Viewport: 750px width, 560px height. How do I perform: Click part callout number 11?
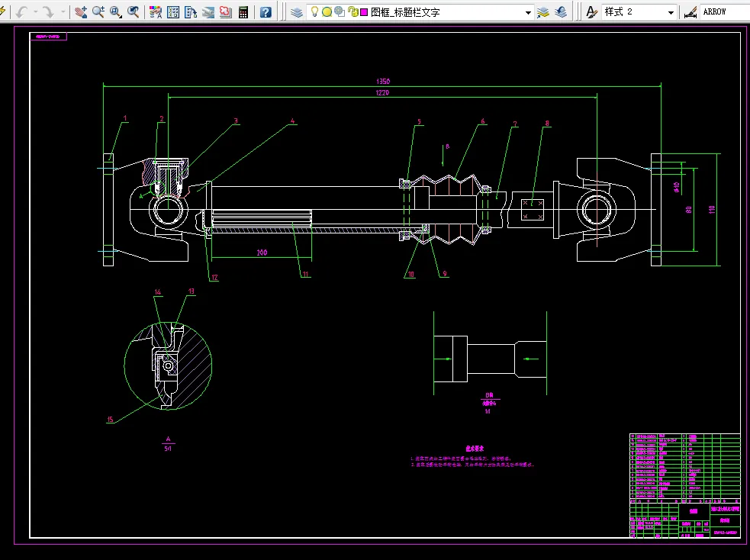click(x=305, y=275)
